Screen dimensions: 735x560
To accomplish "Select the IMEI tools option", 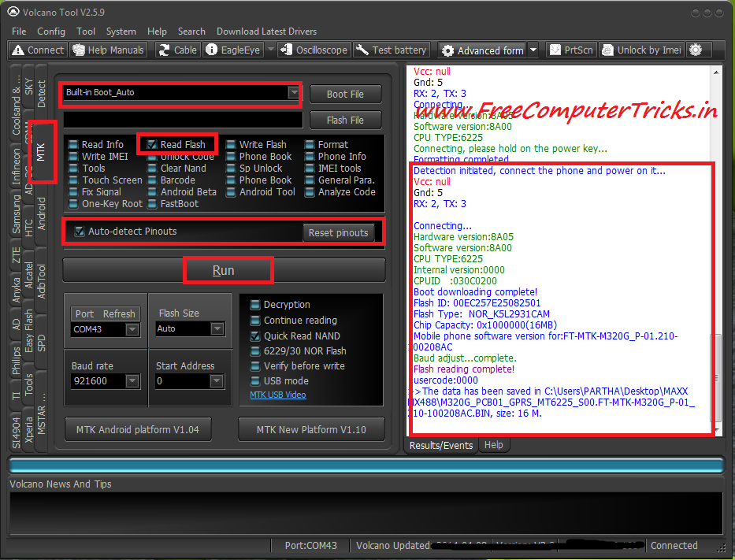I will (310, 169).
